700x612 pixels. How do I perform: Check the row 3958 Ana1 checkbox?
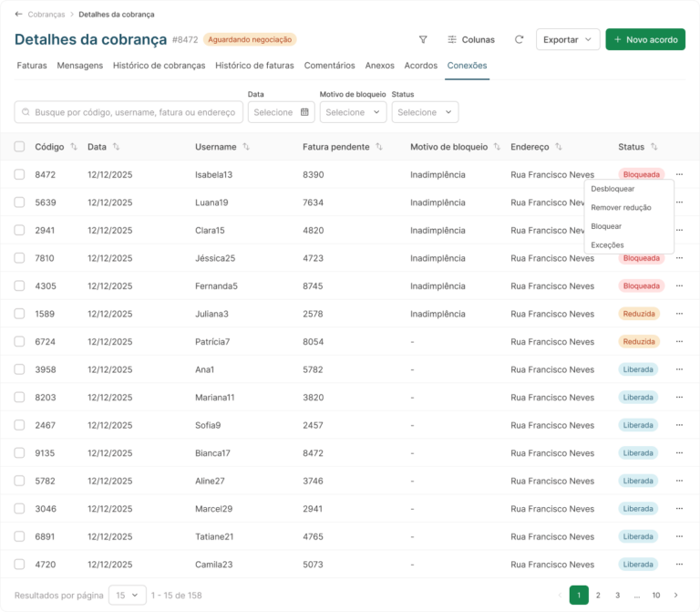(x=19, y=369)
